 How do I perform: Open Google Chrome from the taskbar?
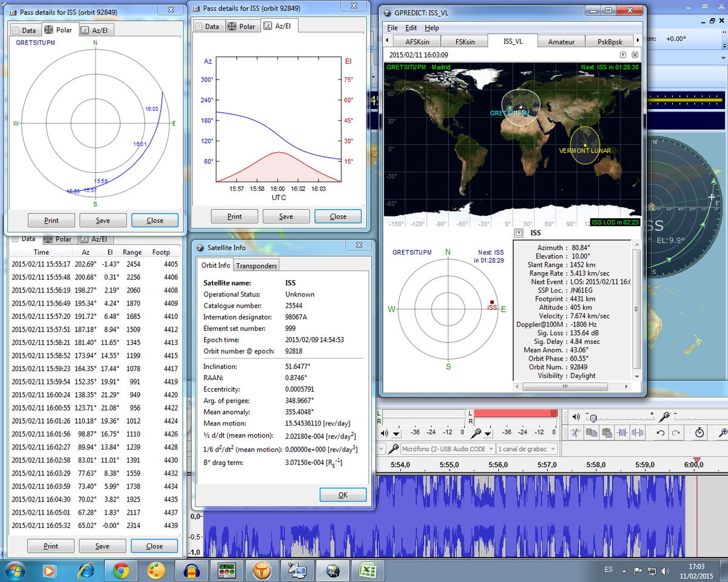[121, 570]
